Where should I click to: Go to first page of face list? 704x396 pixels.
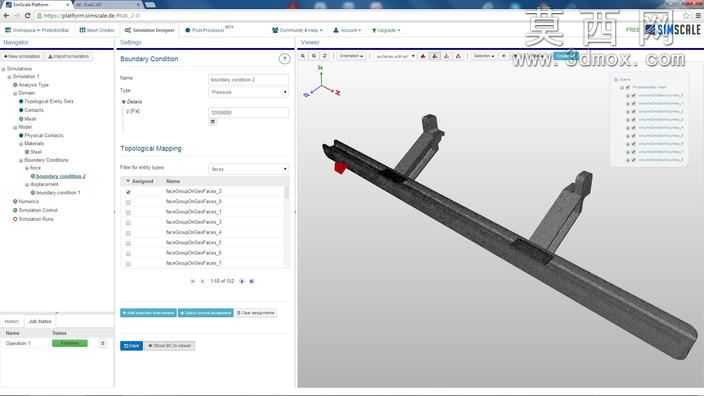pyautogui.click(x=193, y=281)
